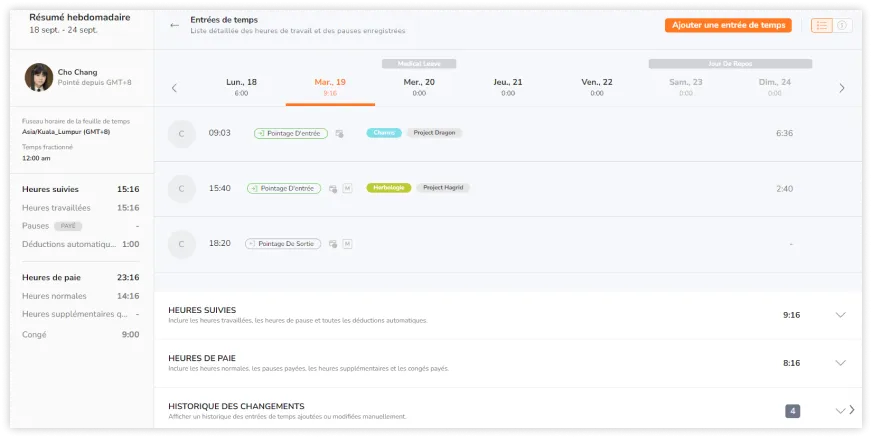Click the M badge on the 15:40 entry
Viewport: 872px width, 438px height.
347,188
